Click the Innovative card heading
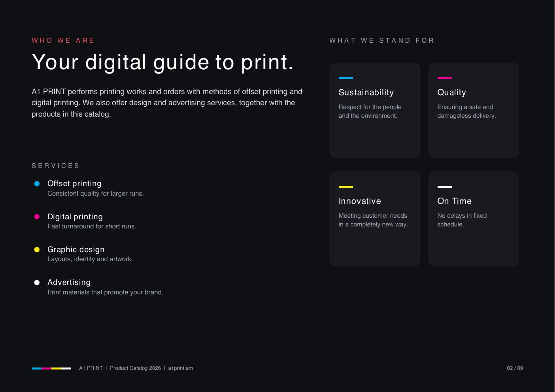555x392 pixels. pos(360,201)
